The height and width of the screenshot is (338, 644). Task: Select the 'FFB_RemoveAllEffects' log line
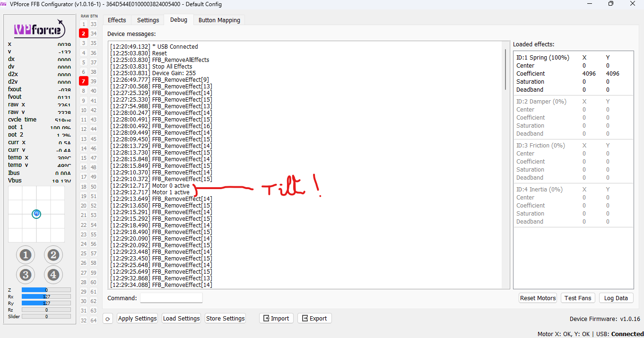[159, 60]
